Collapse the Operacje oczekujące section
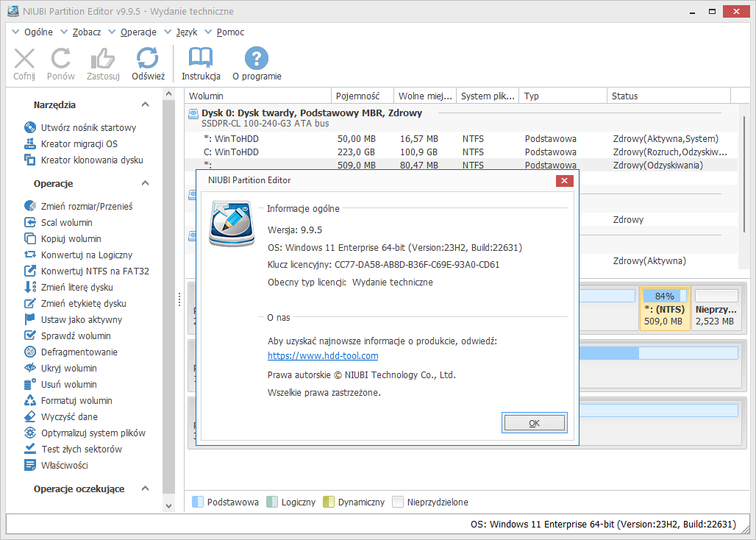 point(145,489)
